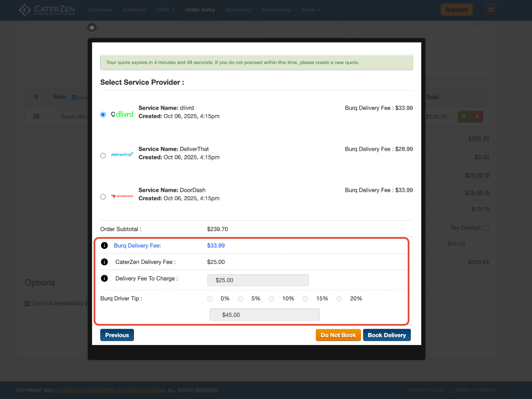Open the Privacy Policy link
The width and height of the screenshot is (532, 399).
point(427,390)
